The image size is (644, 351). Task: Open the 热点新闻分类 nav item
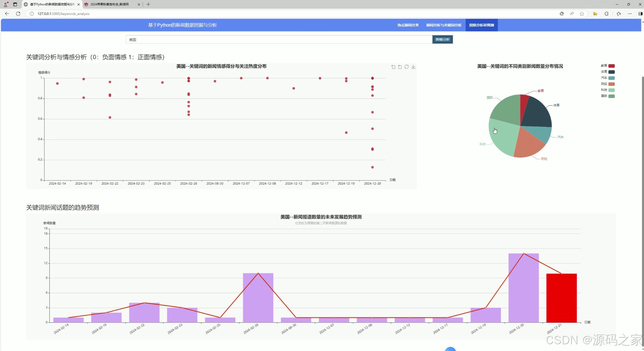click(408, 25)
